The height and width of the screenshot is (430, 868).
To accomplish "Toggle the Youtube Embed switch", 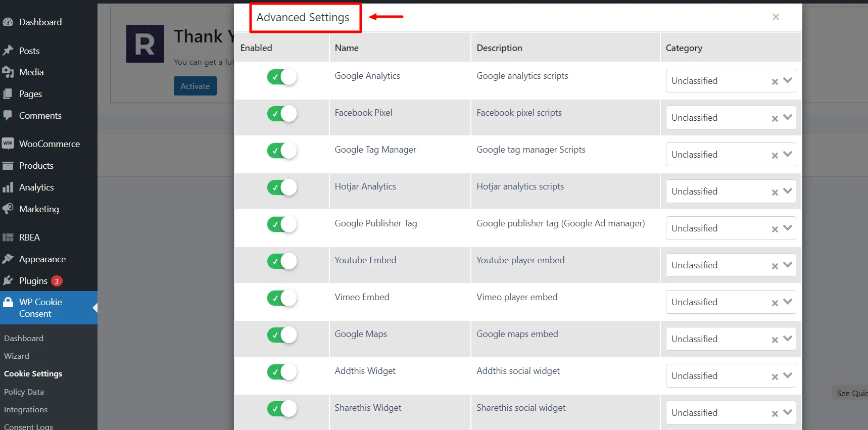I will click(282, 261).
